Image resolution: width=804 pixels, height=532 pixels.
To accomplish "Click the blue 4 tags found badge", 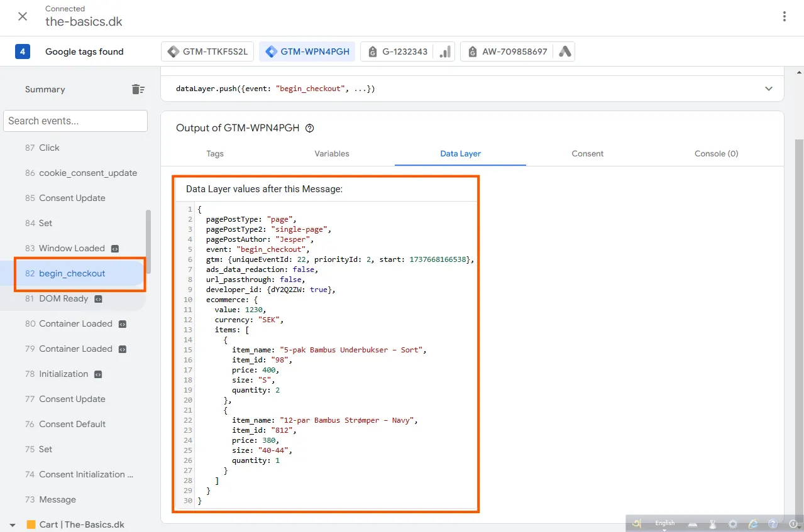I will click(23, 52).
